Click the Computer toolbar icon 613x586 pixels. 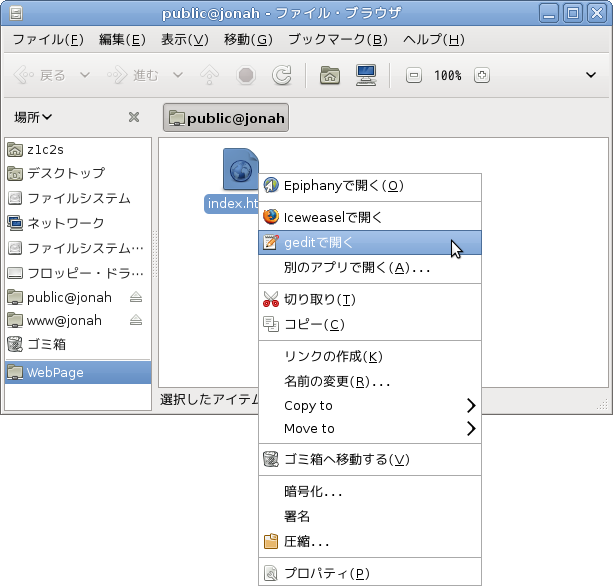click(366, 75)
